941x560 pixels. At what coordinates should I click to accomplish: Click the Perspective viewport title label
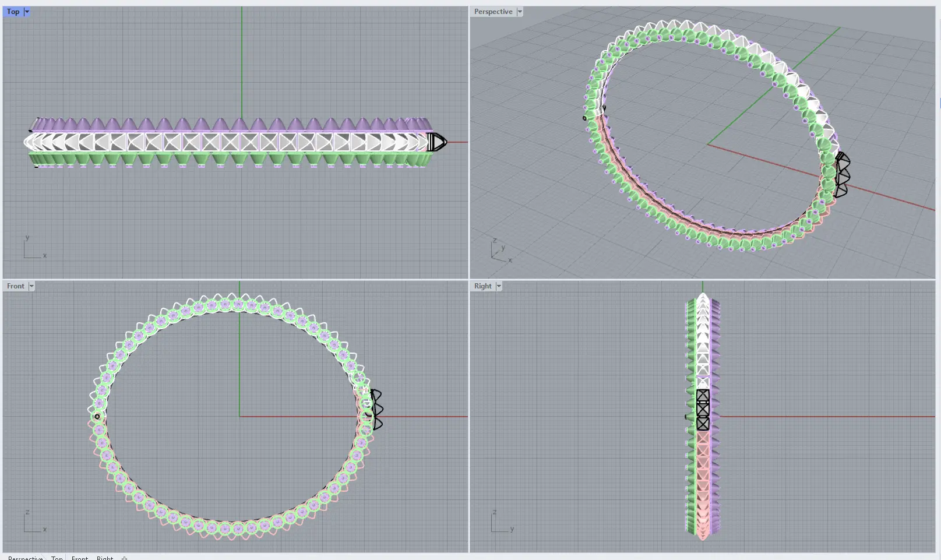pos(493,12)
